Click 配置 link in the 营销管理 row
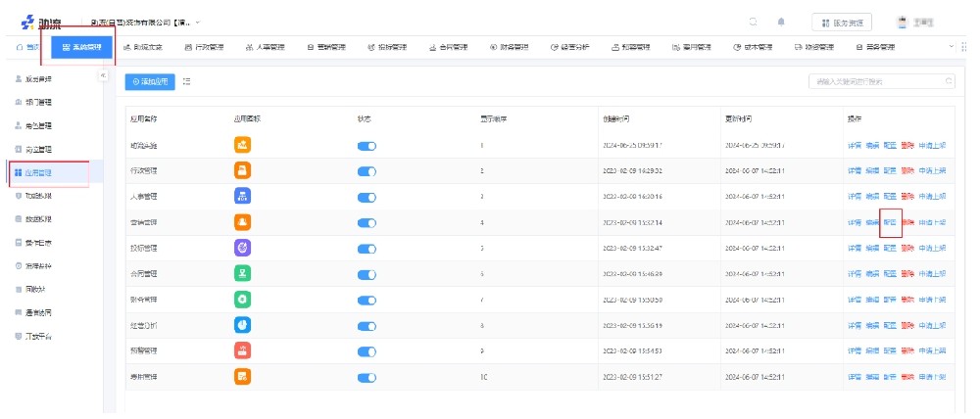This screenshot has height=419, width=980. [x=890, y=222]
